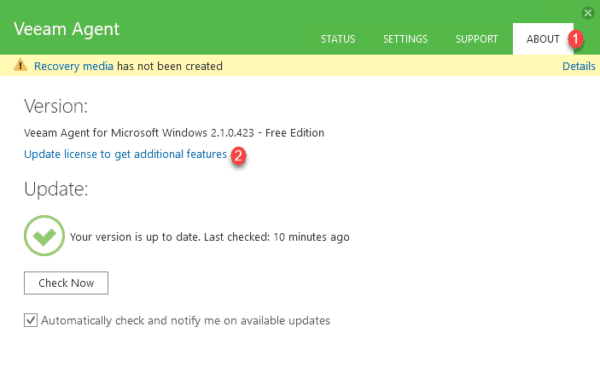Select the ABOUT tab

pos(543,39)
